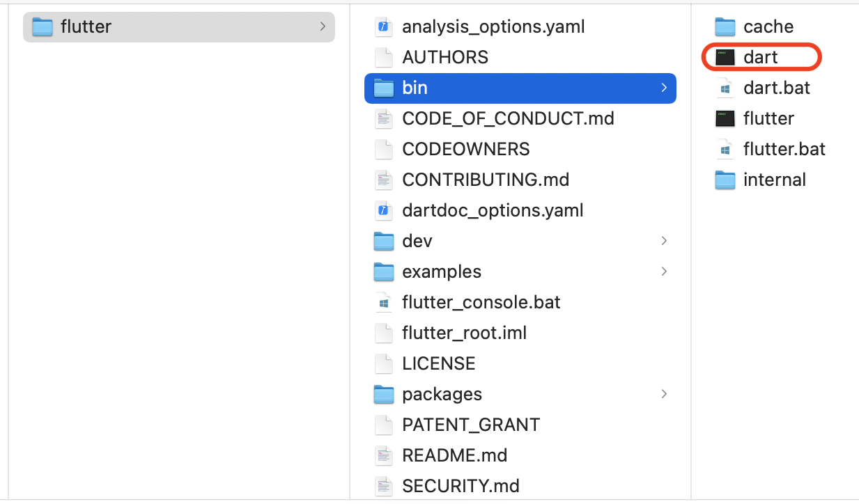Select the SECURITY.md file

click(461, 486)
